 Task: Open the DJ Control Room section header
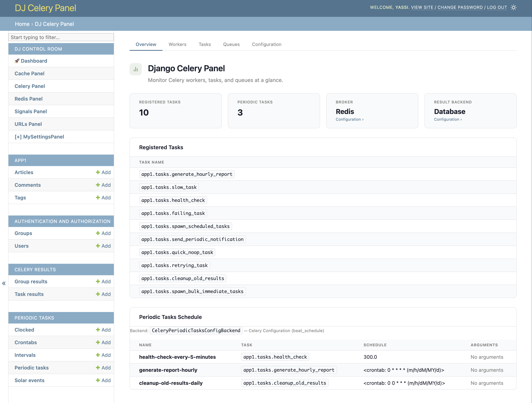pyautogui.click(x=38, y=49)
